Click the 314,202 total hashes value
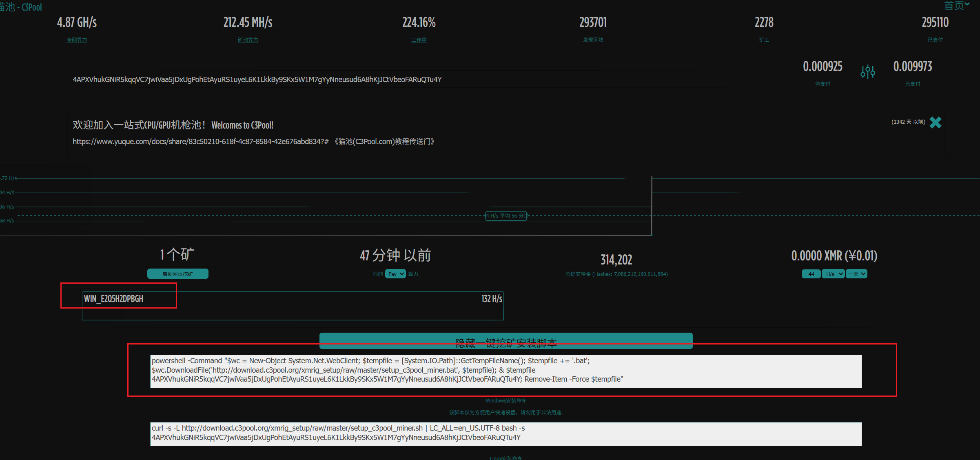Viewport: 980px width, 460px height. 616,260
